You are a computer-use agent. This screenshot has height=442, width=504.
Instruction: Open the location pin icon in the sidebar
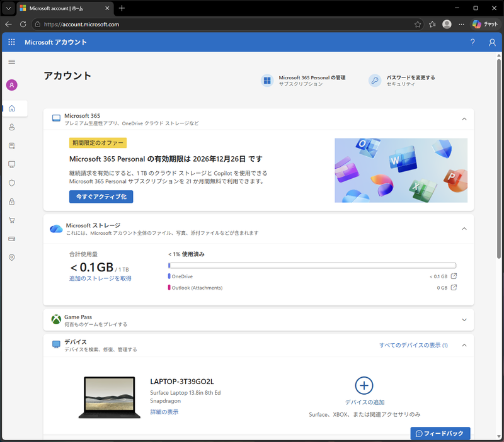click(x=11, y=258)
